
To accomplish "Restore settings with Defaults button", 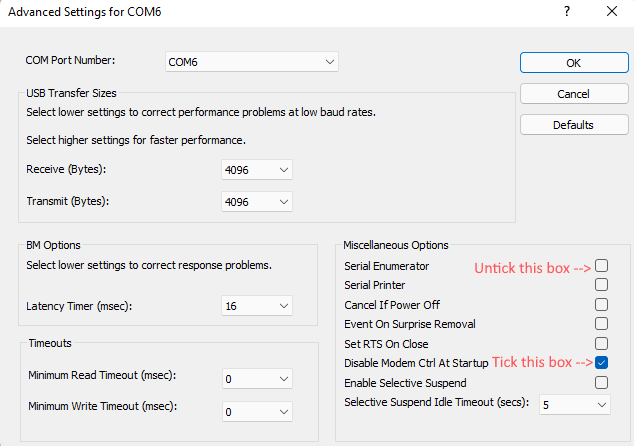I will click(573, 125).
